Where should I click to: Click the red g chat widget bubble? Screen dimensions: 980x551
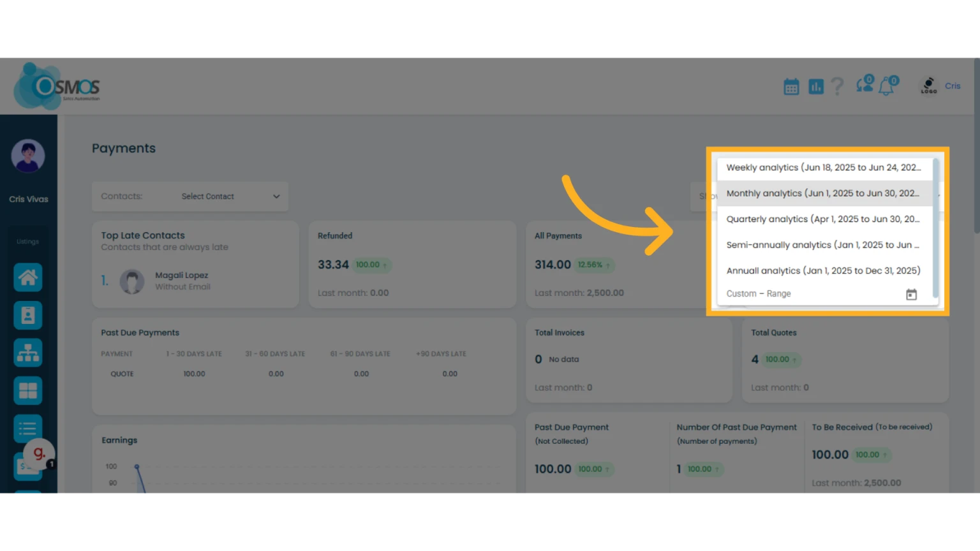tap(39, 453)
